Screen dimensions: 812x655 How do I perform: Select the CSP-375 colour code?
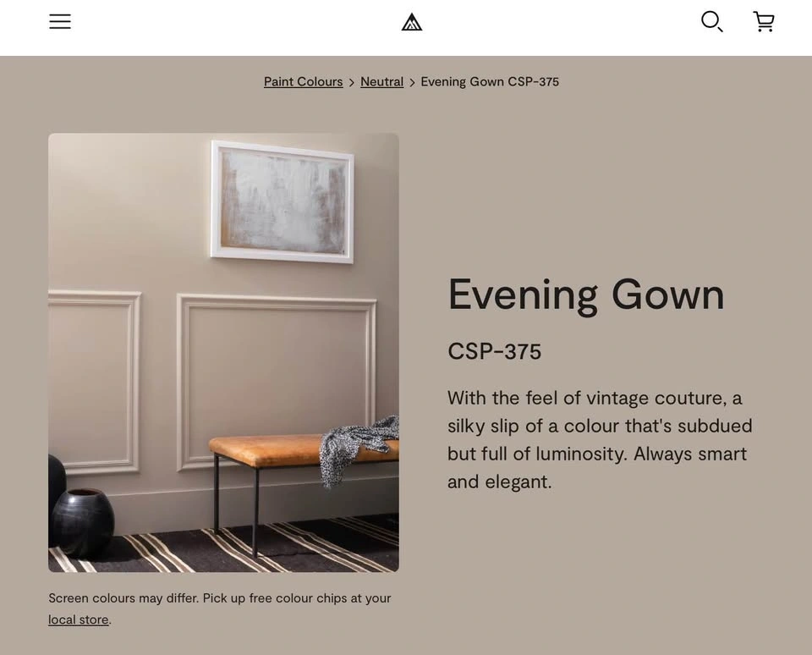point(495,351)
